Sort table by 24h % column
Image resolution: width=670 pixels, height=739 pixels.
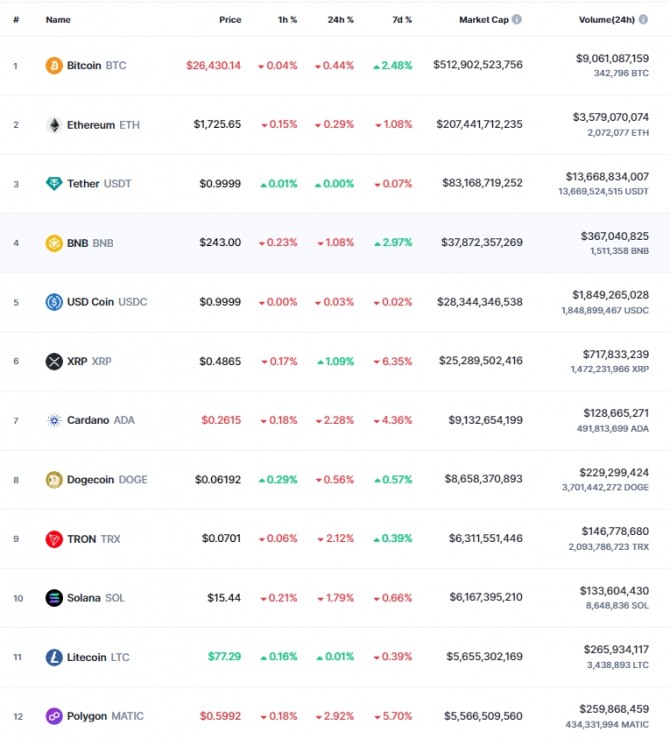340,20
